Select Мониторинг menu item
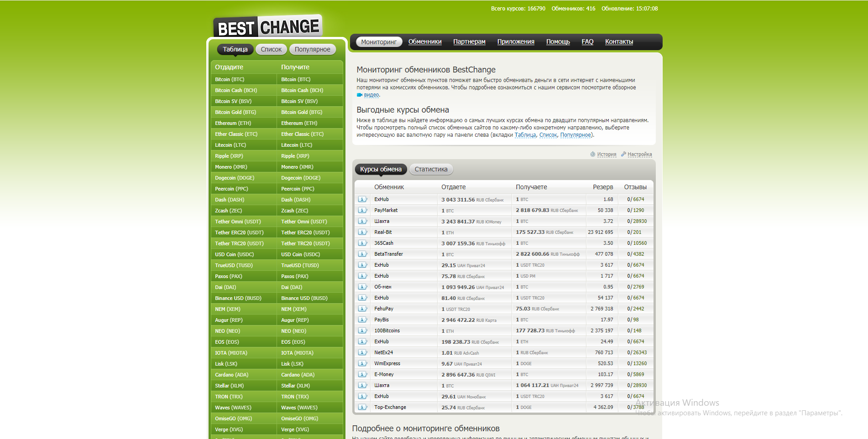The height and width of the screenshot is (439, 868). click(x=379, y=42)
